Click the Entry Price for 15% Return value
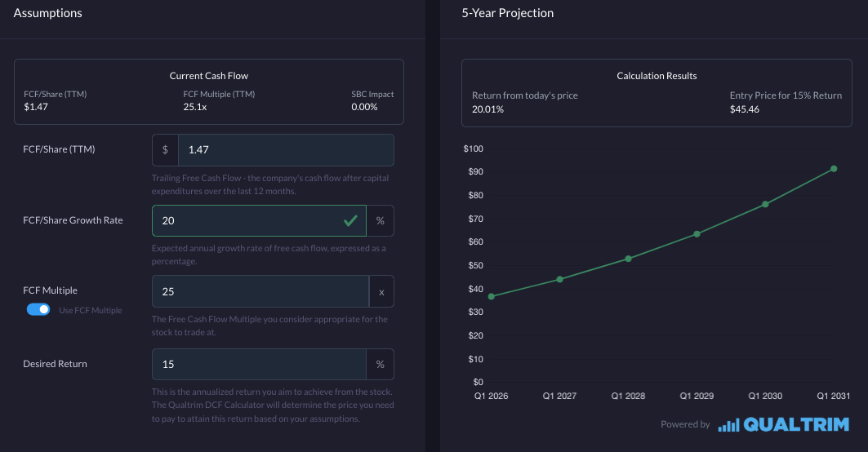868x452 pixels. 744,109
